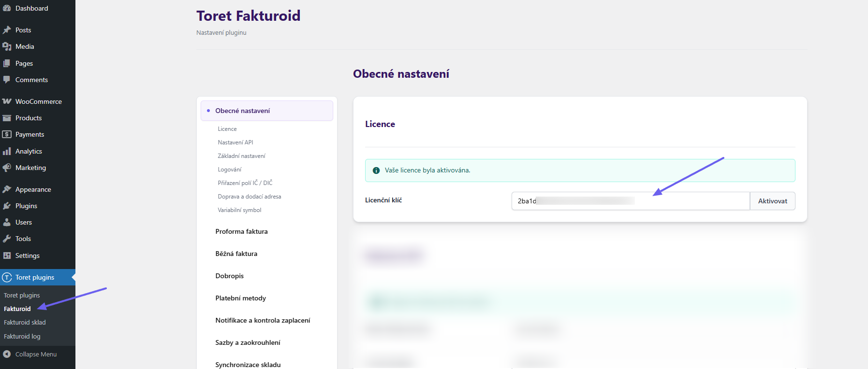Screen dimensions: 868x369
Task: Click the Collapse Menu arrow icon
Action: (7, 354)
